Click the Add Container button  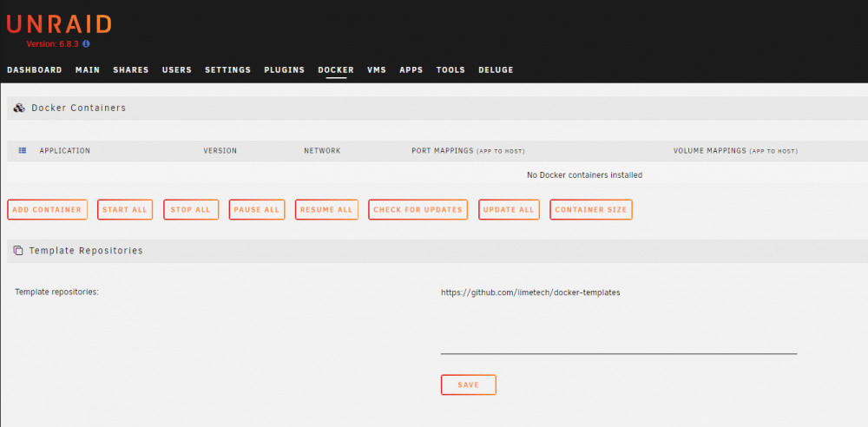pyautogui.click(x=47, y=210)
